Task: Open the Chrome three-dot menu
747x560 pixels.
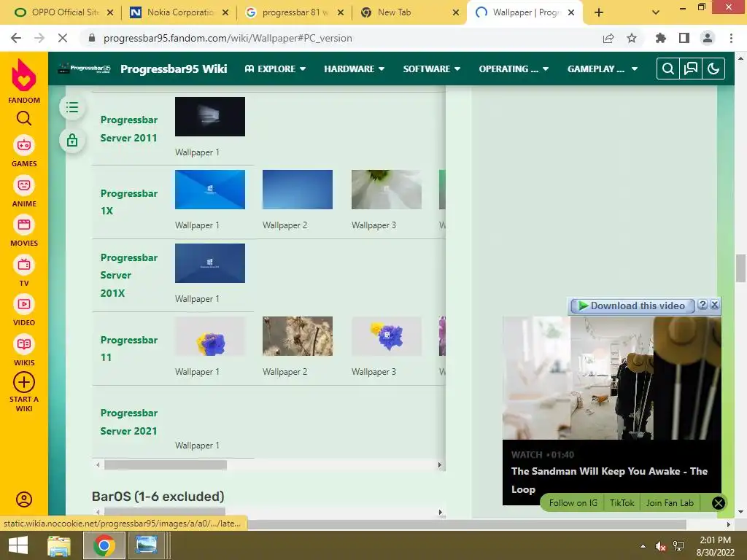Action: [731, 38]
